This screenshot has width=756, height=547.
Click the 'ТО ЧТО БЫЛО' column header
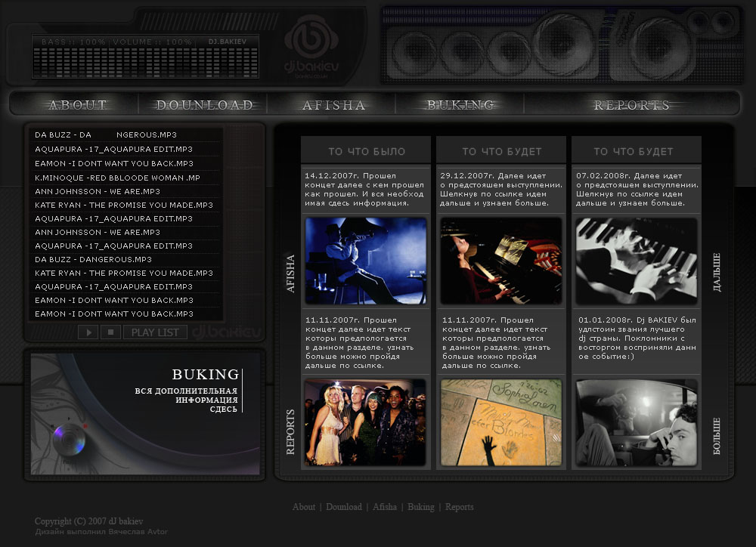[367, 151]
